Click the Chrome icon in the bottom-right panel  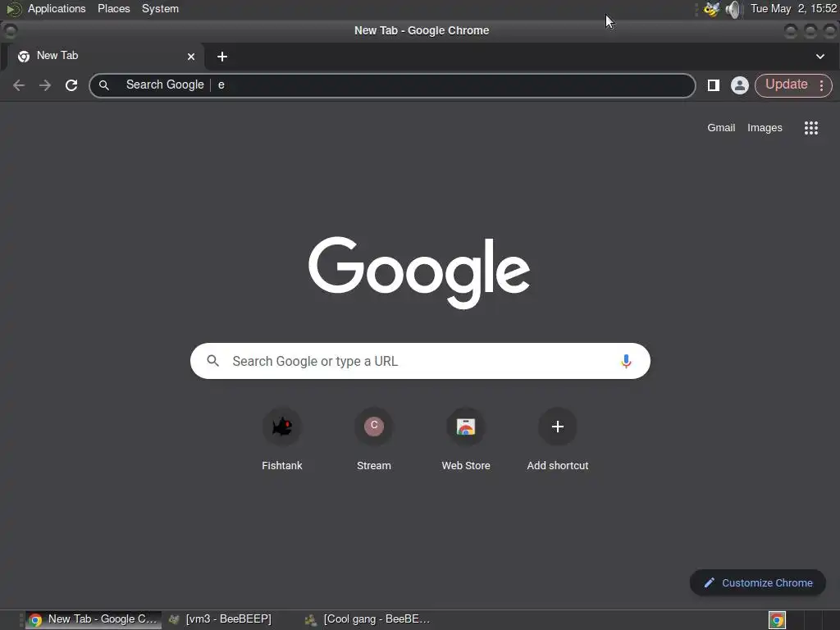[777, 620]
